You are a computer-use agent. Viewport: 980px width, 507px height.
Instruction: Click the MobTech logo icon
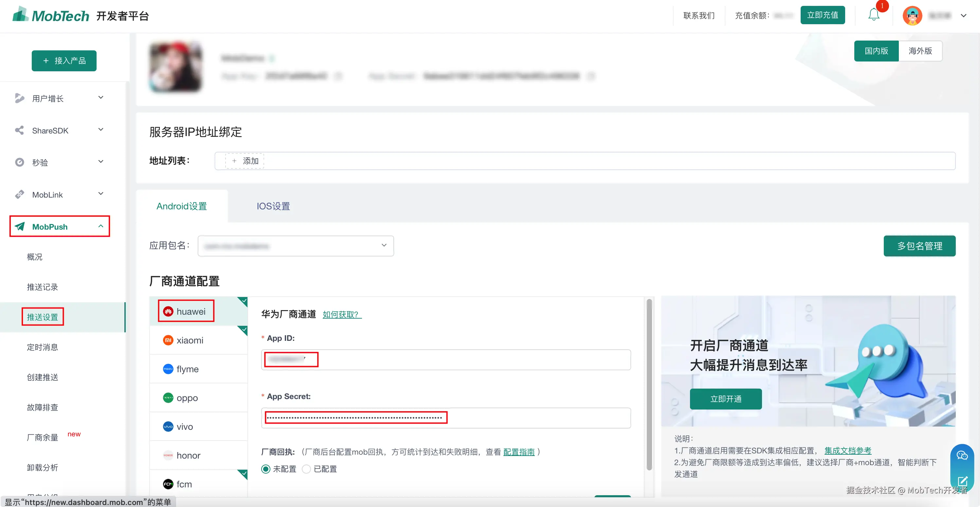(21, 14)
